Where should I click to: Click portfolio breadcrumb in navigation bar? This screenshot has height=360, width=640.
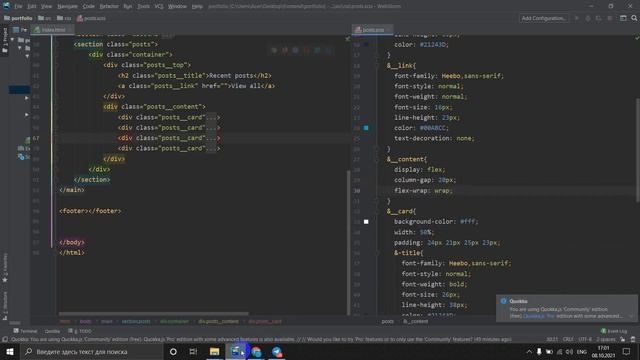coord(18,18)
